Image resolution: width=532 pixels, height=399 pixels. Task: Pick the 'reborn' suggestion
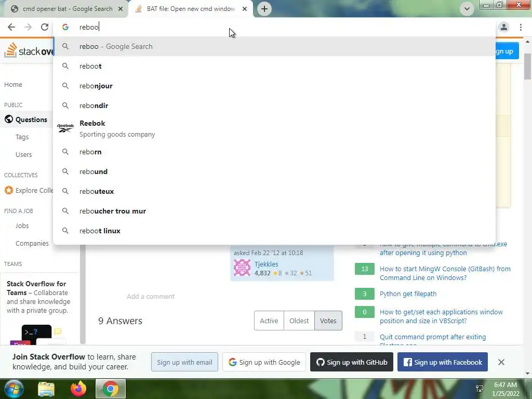tap(274, 152)
